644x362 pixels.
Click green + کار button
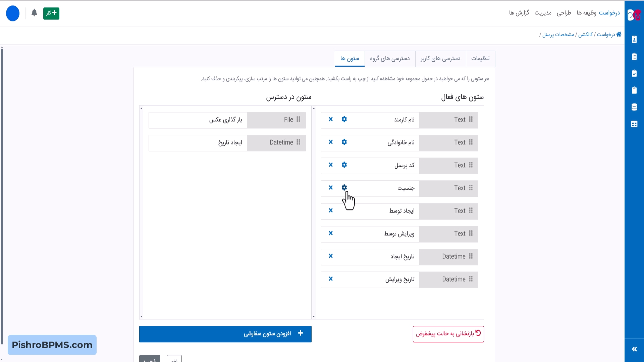(x=51, y=13)
